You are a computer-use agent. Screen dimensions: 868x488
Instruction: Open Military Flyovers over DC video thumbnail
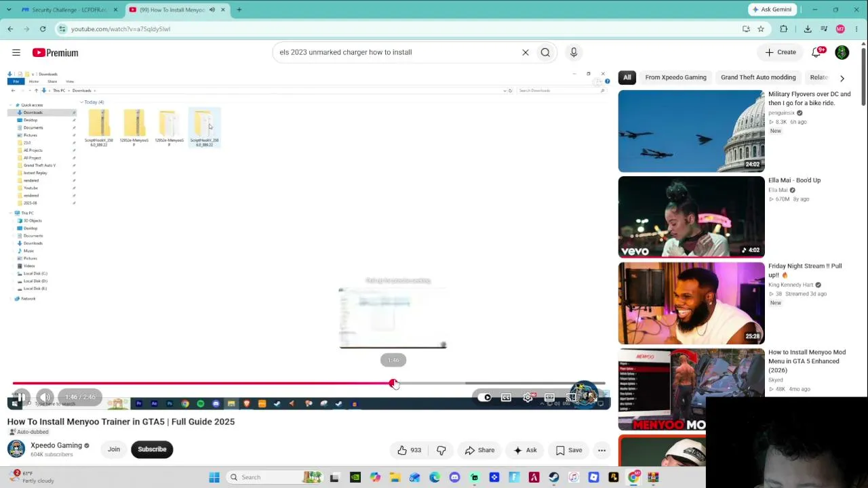691,131
